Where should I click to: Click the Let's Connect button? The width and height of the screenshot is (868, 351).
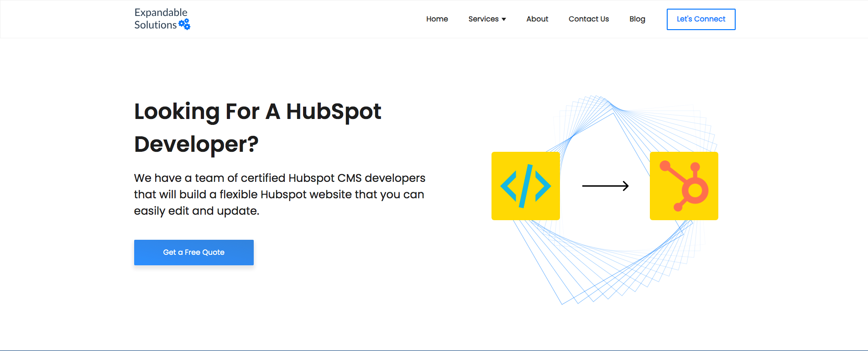point(701,19)
